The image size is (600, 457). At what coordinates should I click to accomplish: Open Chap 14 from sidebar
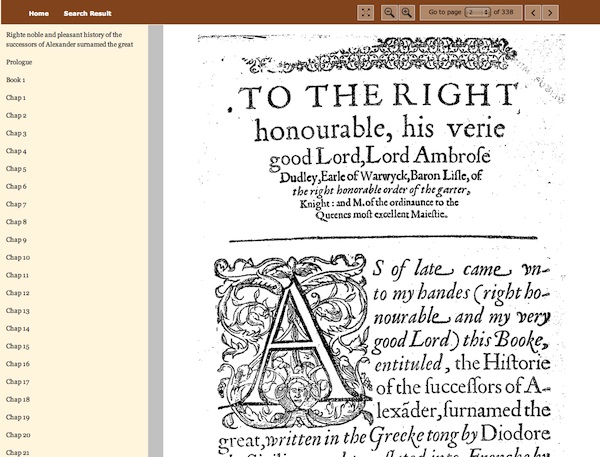18,328
